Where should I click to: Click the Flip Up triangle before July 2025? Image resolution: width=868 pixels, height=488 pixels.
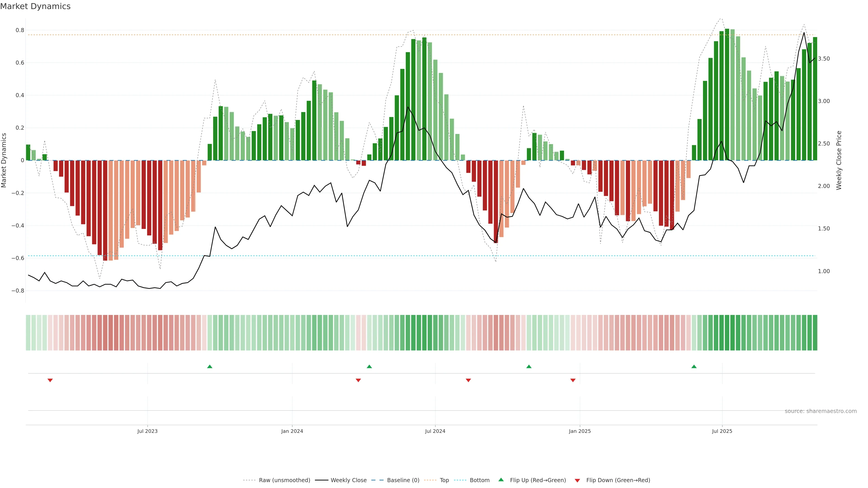[694, 366]
